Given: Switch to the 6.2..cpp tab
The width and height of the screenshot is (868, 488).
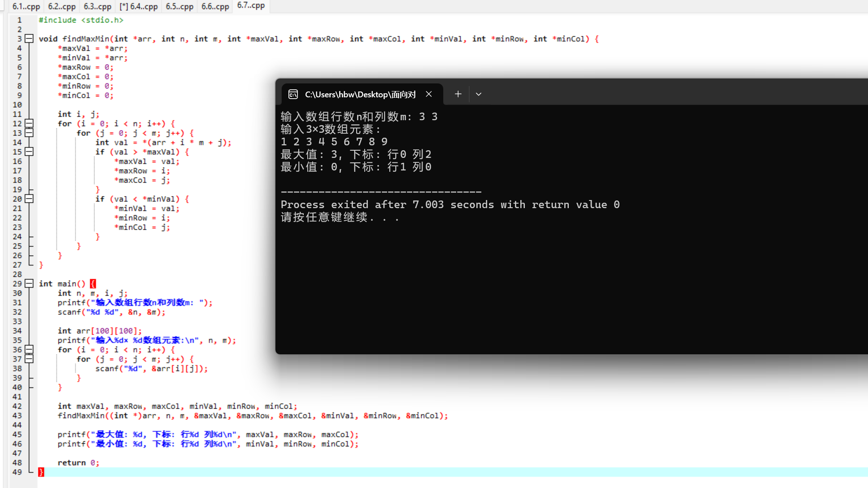Looking at the screenshot, I should coord(62,6).
